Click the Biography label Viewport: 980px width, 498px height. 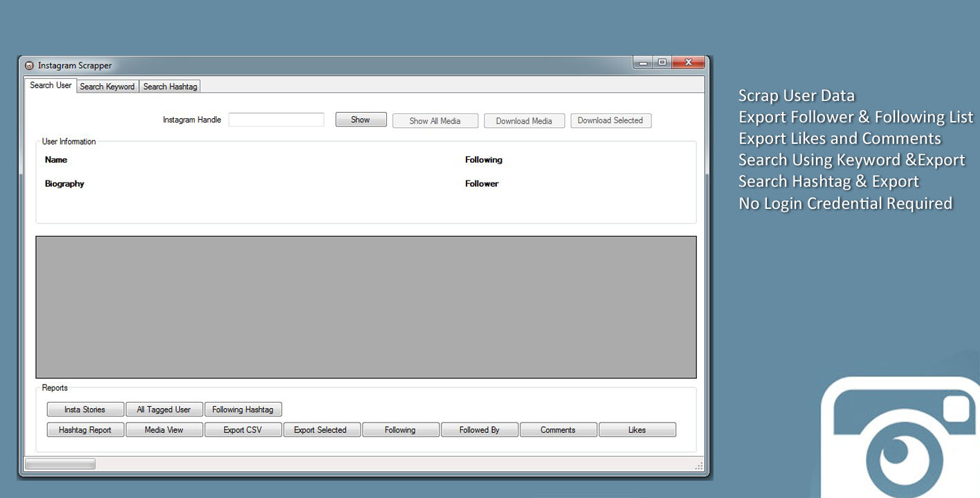(x=64, y=184)
